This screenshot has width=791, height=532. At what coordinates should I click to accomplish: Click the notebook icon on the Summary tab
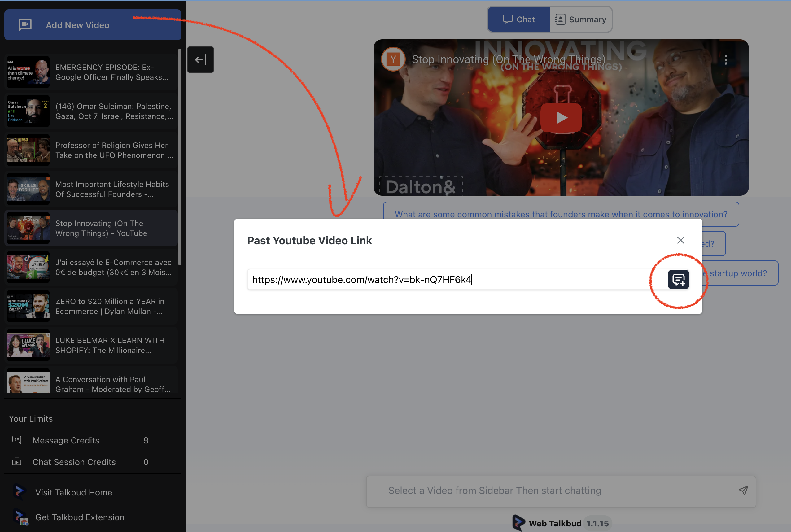(560, 19)
